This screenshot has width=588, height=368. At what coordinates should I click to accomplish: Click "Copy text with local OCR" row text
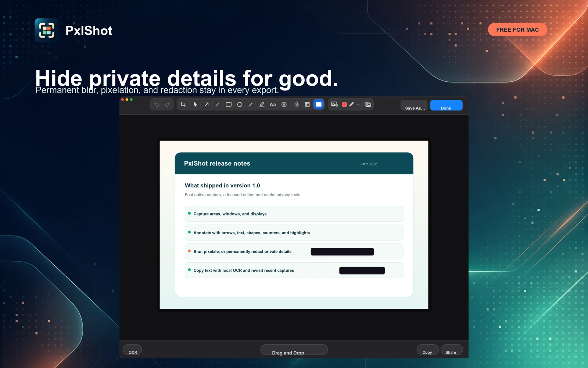[x=244, y=270]
